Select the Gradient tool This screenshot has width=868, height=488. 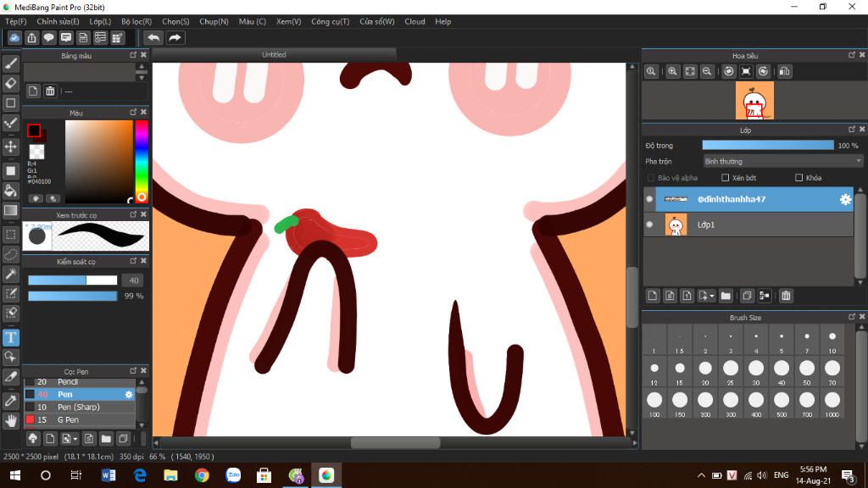(x=11, y=210)
